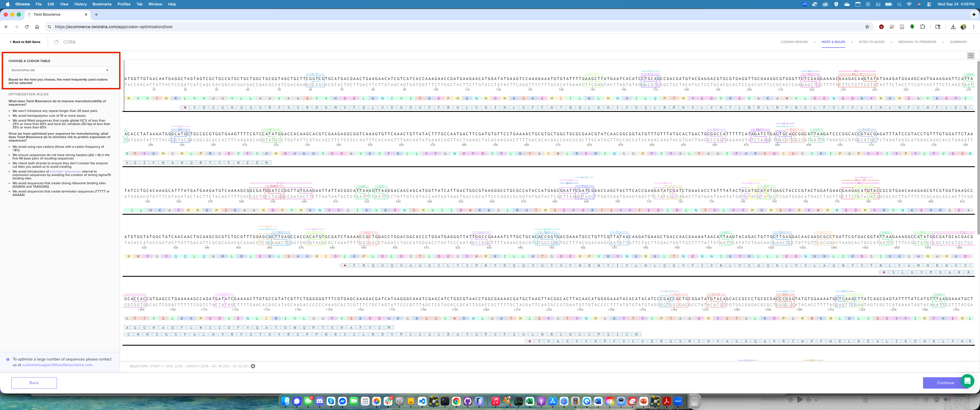
Task: Click the BamHI restriction site label
Action: click(274, 186)
